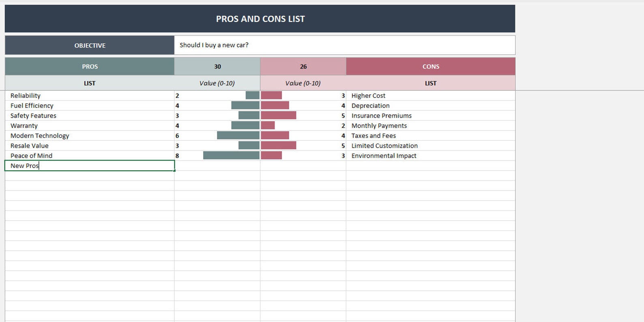Select the "Peace of Mind" pro entry
Screen dimensions: 644x322
pos(90,156)
